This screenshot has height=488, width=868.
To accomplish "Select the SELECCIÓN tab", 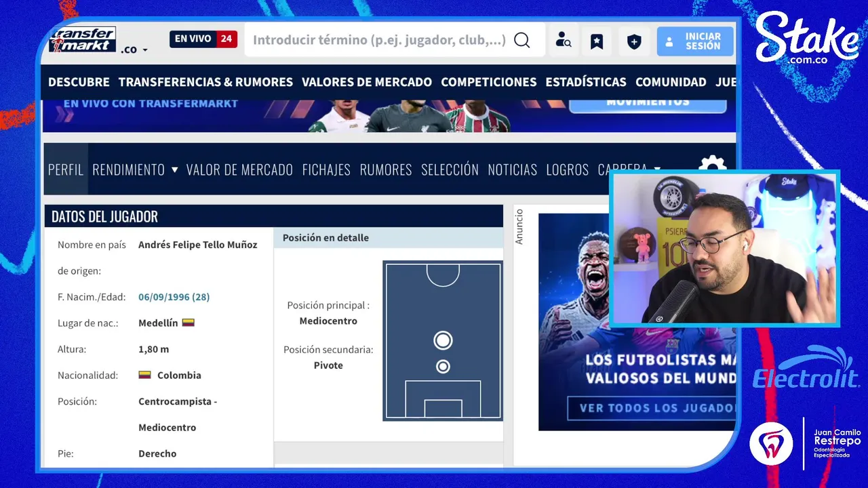I will (450, 169).
